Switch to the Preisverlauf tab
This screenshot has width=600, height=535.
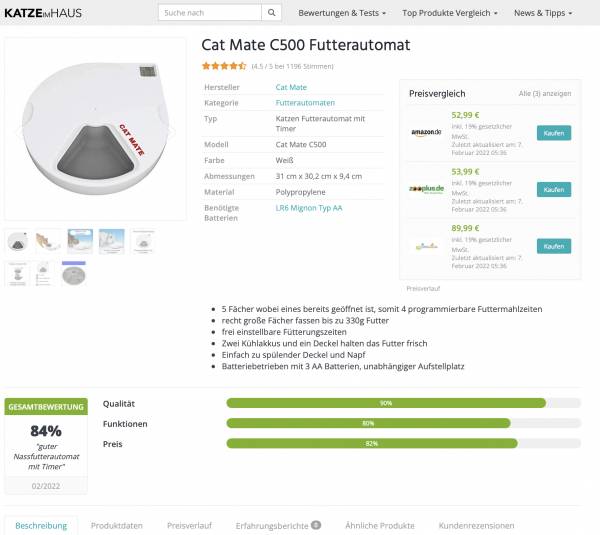coord(189,526)
